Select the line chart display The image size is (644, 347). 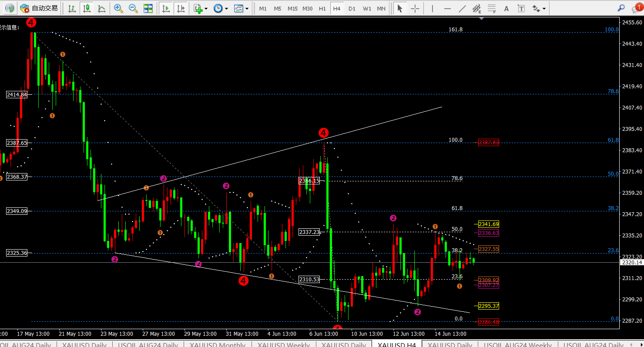(101, 8)
